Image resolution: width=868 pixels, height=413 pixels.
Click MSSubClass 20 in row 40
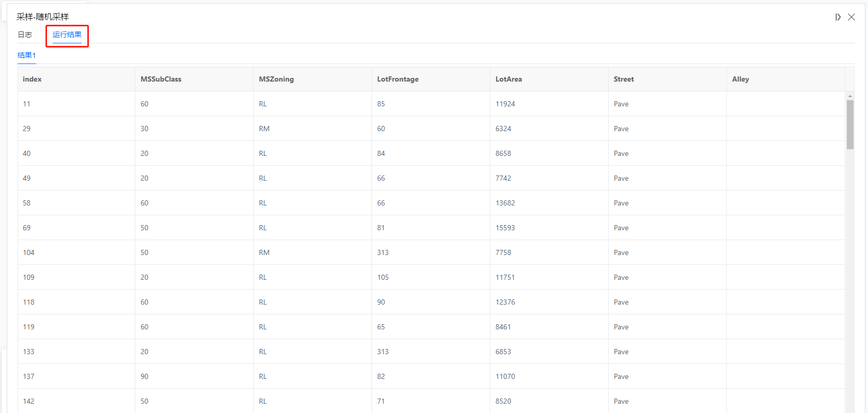(144, 153)
